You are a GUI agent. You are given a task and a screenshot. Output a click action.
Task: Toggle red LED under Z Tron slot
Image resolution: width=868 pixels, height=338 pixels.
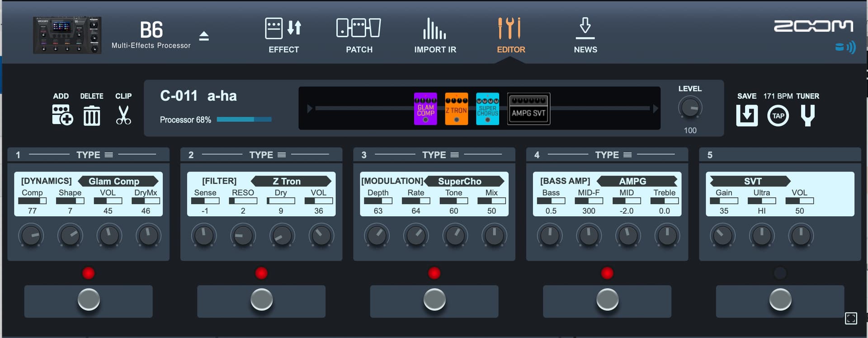[x=261, y=273]
